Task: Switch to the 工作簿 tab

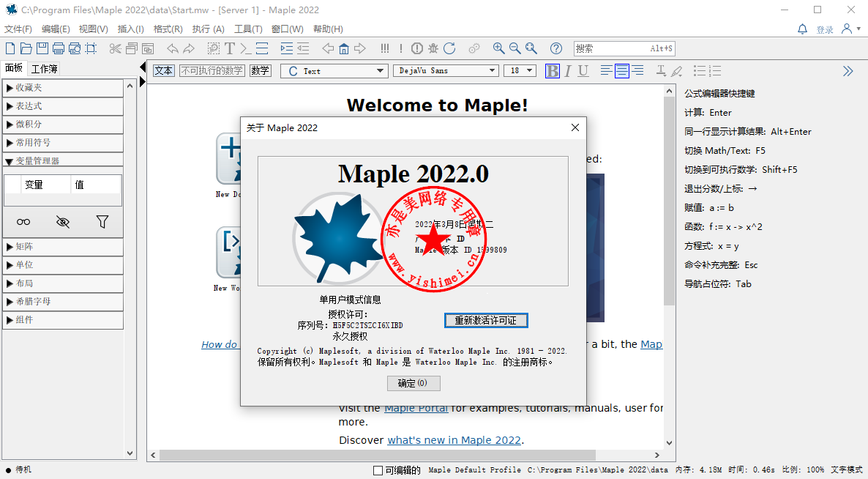Action: 45,69
